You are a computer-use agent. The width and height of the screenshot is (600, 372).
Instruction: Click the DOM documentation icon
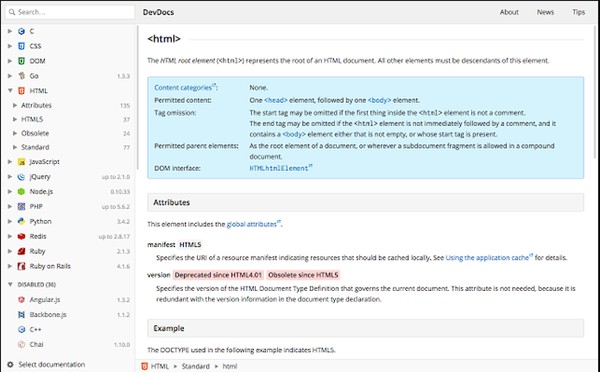[21, 61]
